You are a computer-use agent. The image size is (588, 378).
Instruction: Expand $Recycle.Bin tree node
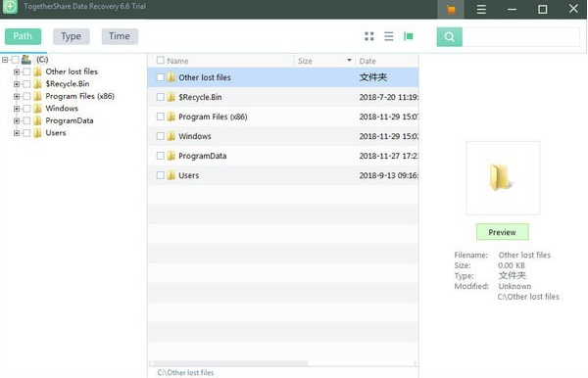(x=17, y=84)
